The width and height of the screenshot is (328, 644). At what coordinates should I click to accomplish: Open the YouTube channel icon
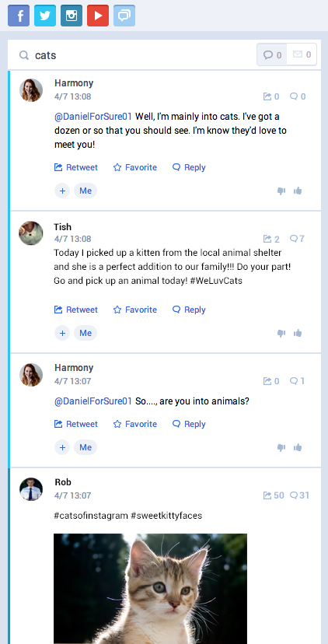pyautogui.click(x=98, y=16)
